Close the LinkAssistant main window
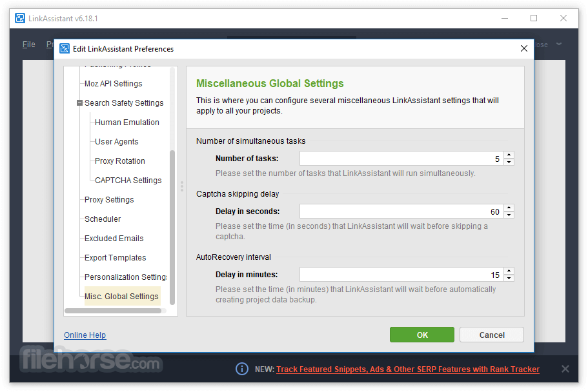 point(563,18)
